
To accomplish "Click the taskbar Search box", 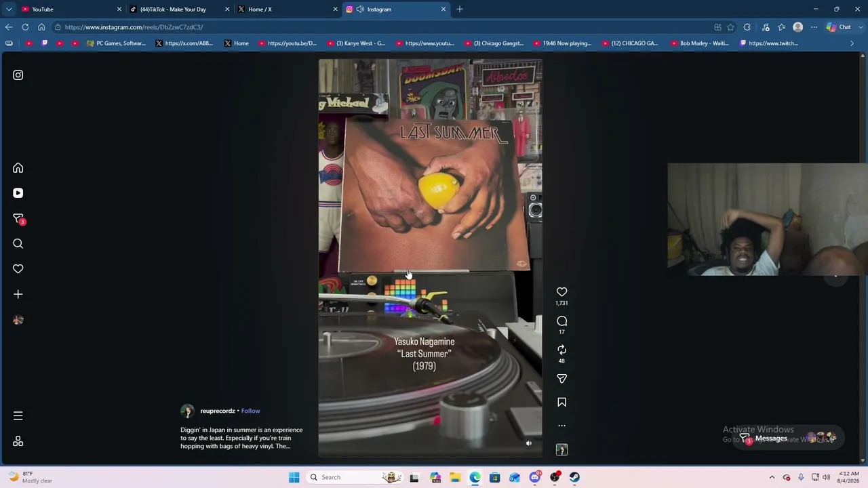I will 355,477.
